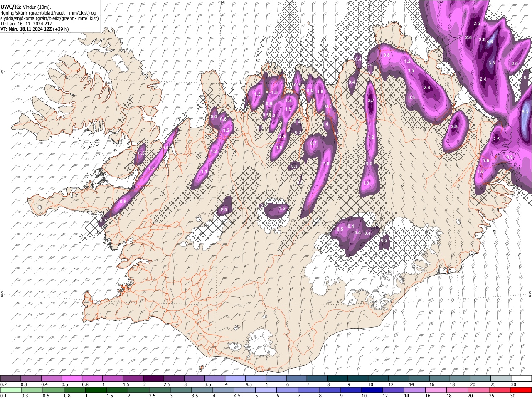Select the 'IT: Lau. 16. 11. 2024 21Z' line

click(x=26, y=24)
